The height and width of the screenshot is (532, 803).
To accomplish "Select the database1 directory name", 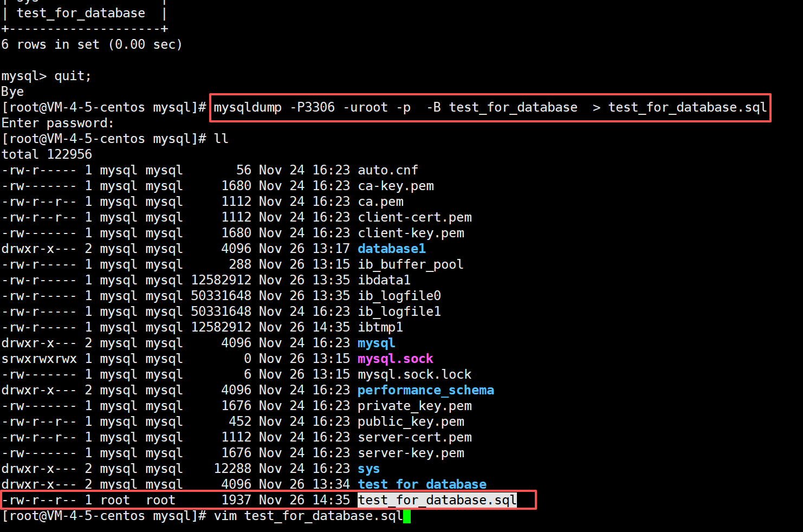I will [x=392, y=249].
